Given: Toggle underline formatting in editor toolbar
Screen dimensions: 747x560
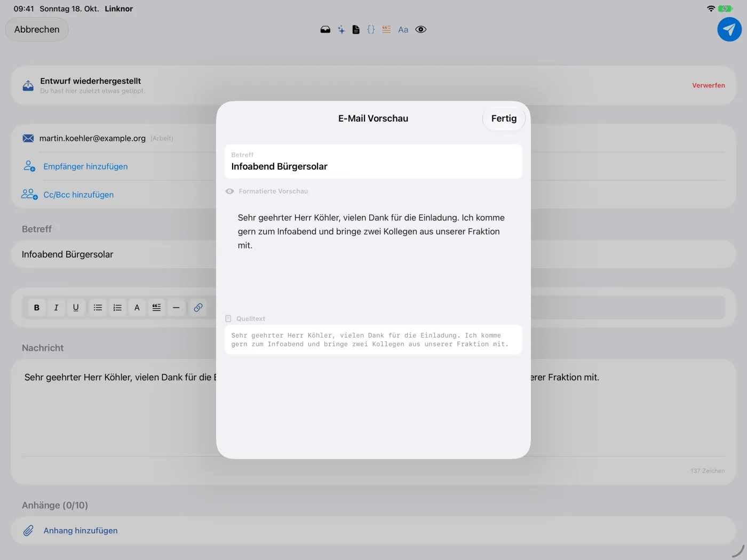Looking at the screenshot, I should pos(76,308).
